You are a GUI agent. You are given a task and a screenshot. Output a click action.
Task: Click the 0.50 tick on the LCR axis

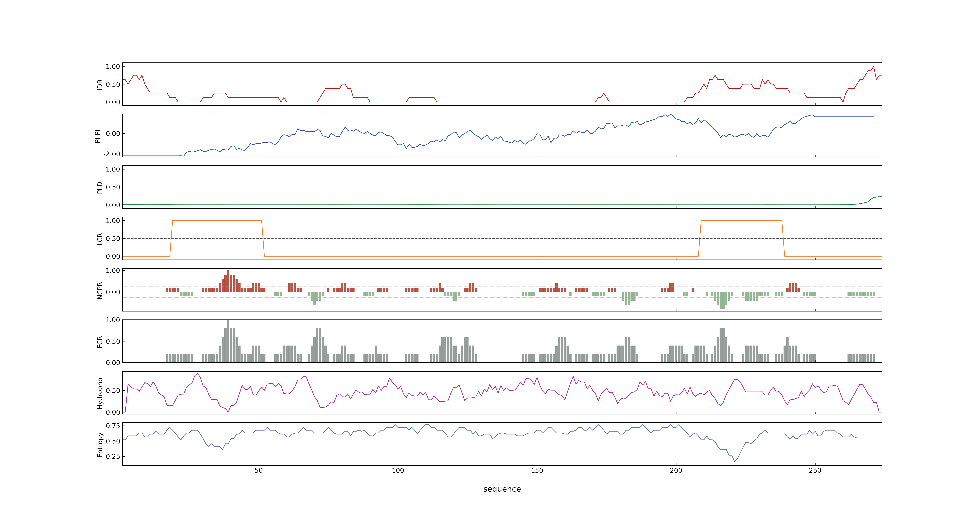click(x=113, y=239)
